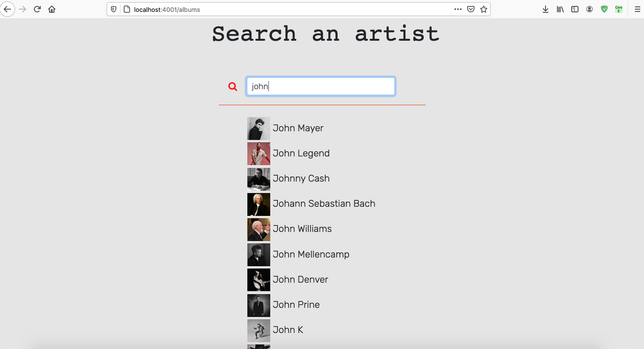The width and height of the screenshot is (644, 349).
Task: Click the browser forward arrow
Action: 22,9
